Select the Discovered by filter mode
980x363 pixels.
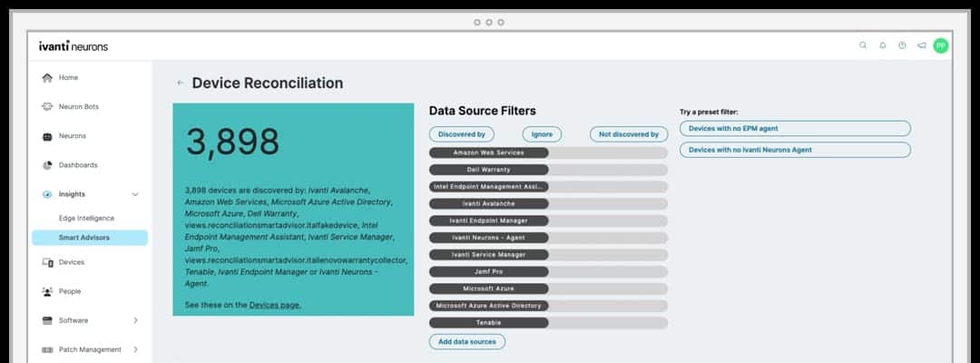pyautogui.click(x=461, y=134)
